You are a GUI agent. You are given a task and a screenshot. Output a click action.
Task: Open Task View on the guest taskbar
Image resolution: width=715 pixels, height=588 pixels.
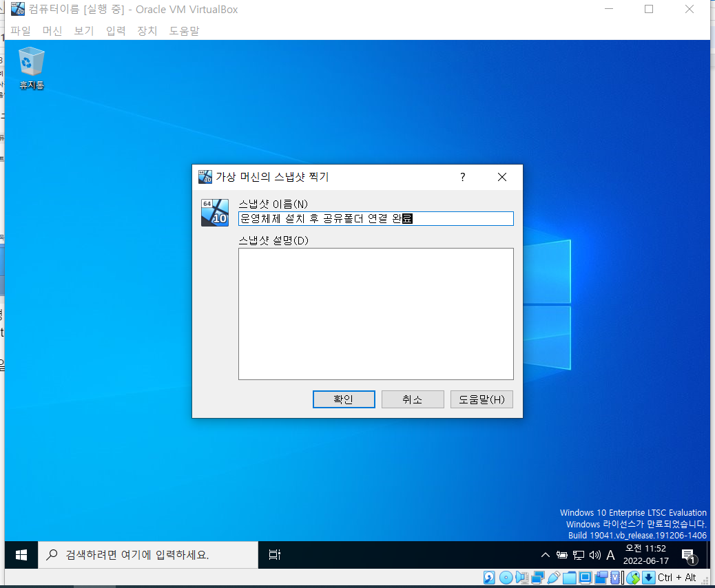[275, 555]
